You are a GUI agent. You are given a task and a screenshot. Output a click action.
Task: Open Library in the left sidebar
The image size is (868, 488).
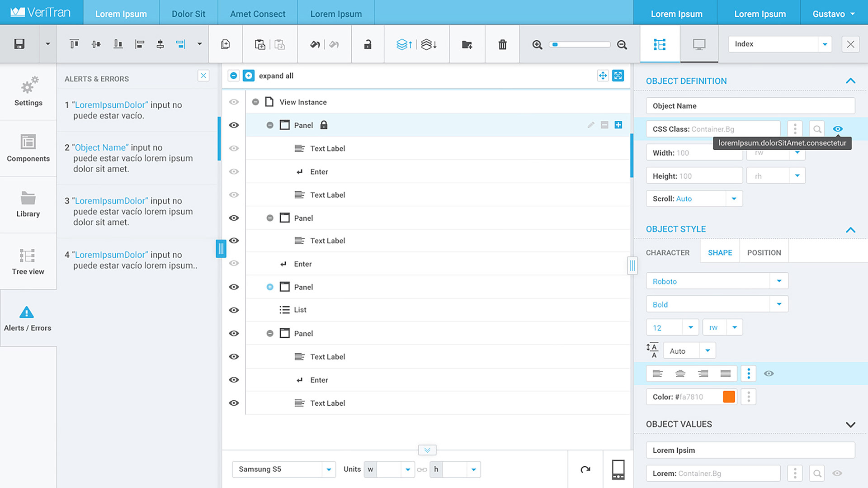[x=28, y=204]
